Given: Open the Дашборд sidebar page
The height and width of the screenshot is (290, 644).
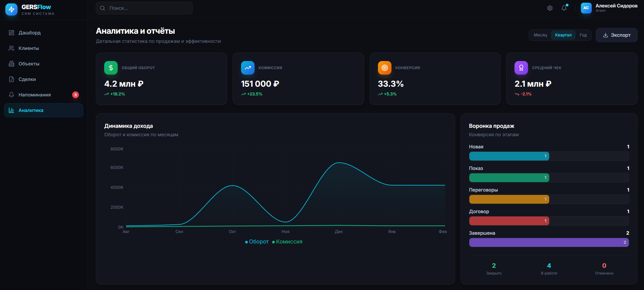Looking at the screenshot, I should pos(30,33).
